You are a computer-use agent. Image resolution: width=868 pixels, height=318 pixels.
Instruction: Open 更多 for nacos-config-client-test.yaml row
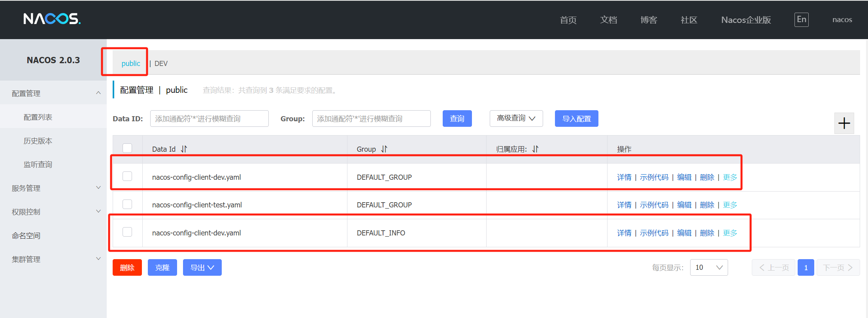pos(730,205)
